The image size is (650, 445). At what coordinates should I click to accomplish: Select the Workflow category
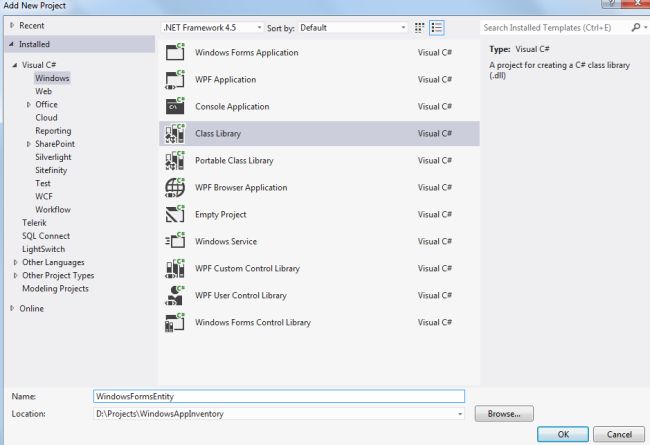[x=53, y=209]
